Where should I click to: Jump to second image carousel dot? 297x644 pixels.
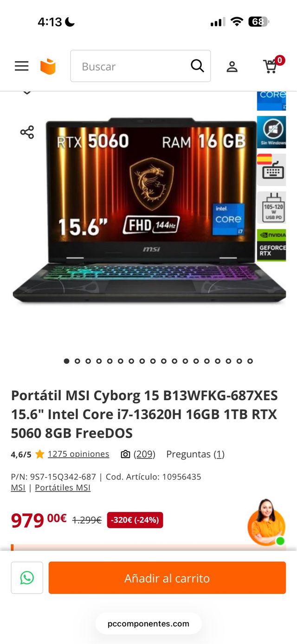[x=77, y=361]
